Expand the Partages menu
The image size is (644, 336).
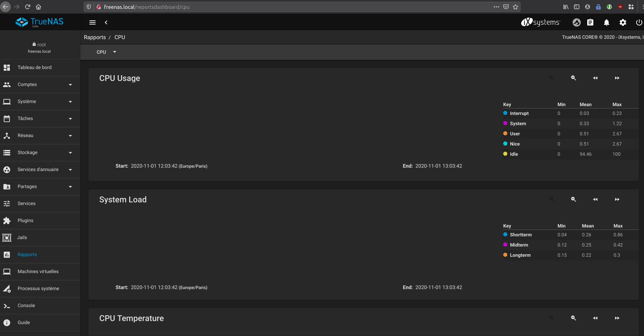click(x=40, y=187)
